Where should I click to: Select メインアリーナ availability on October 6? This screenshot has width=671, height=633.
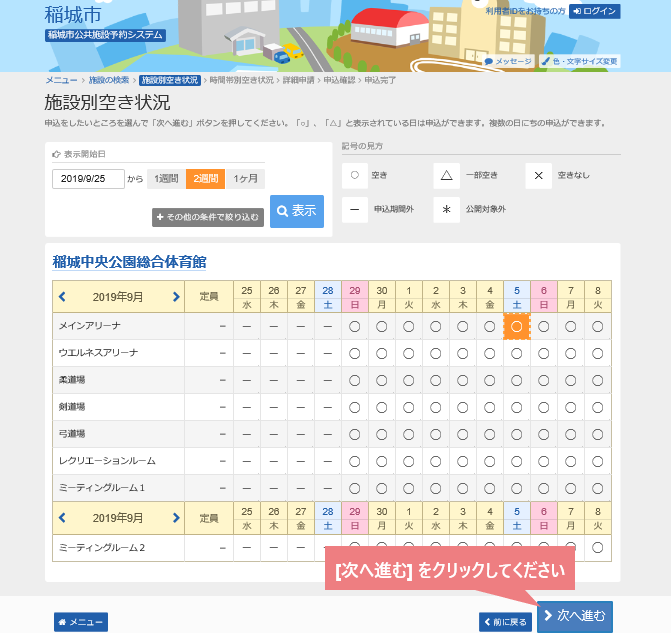543,327
